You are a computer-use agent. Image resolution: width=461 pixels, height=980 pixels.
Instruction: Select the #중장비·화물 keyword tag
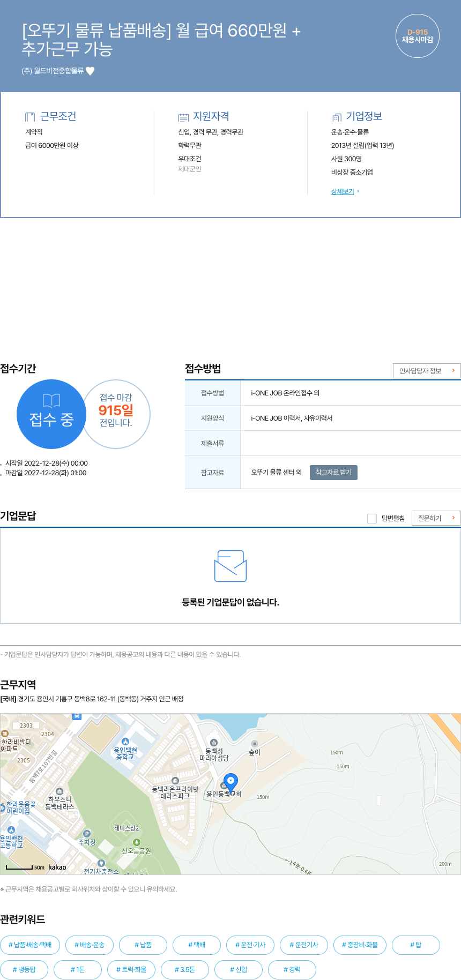360,945
